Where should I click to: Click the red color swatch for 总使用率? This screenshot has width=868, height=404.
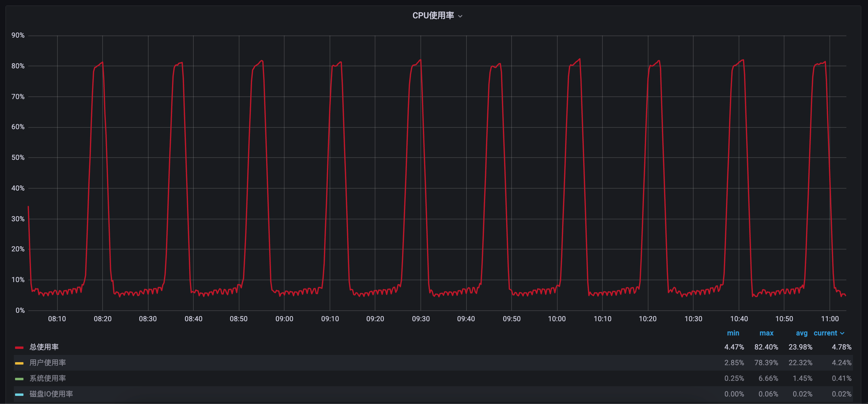point(19,347)
